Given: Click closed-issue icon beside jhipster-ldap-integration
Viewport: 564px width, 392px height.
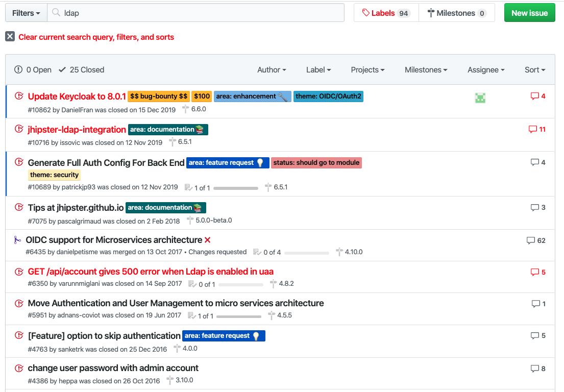Looking at the screenshot, I should pyautogui.click(x=19, y=129).
